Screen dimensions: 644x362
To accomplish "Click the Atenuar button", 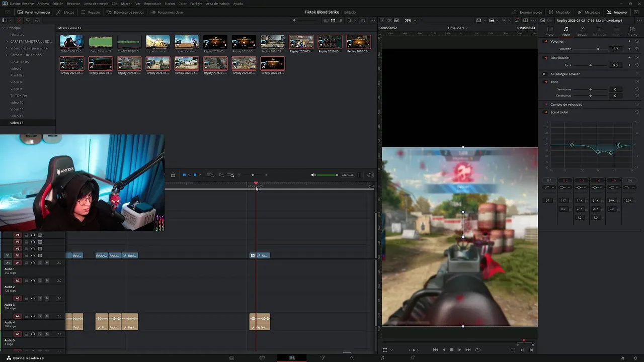I will click(x=347, y=175).
